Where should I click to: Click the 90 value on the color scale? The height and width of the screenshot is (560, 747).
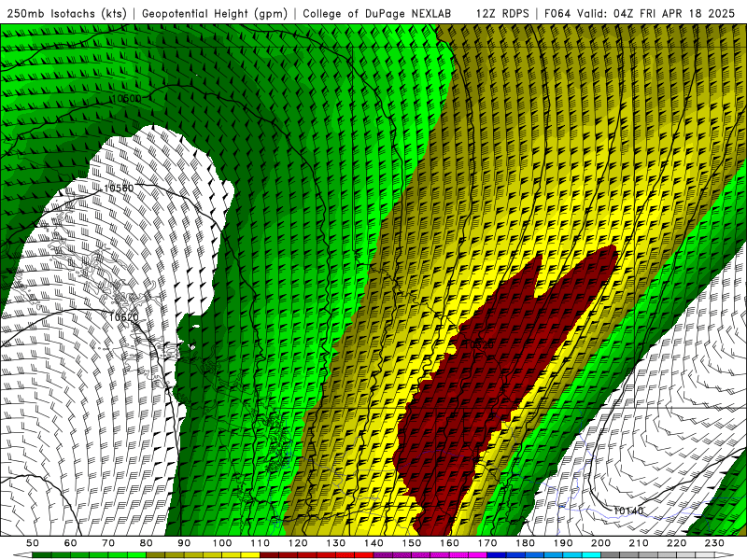184,543
